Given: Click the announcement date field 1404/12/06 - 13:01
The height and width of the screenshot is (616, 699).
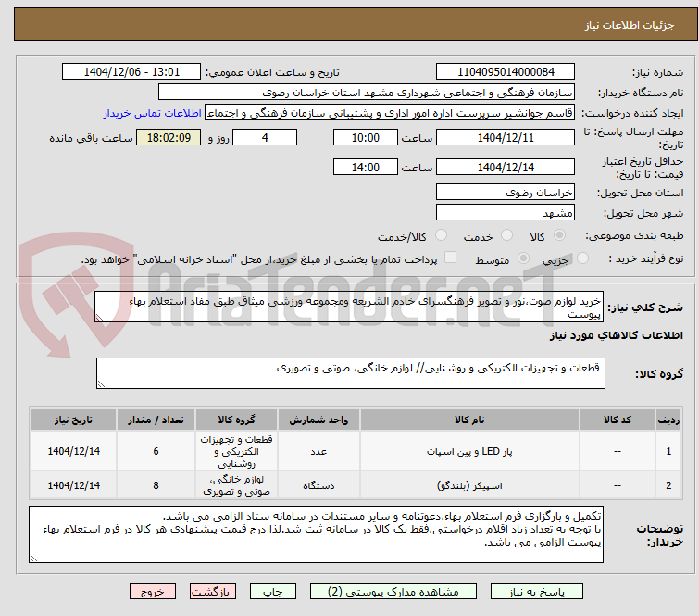Looking at the screenshot, I should pos(131,72).
